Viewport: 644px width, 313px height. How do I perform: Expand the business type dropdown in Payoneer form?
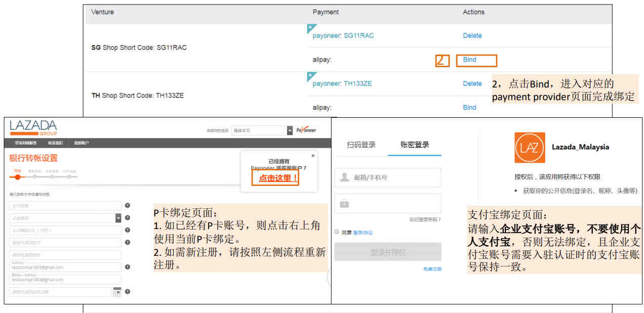click(118, 218)
